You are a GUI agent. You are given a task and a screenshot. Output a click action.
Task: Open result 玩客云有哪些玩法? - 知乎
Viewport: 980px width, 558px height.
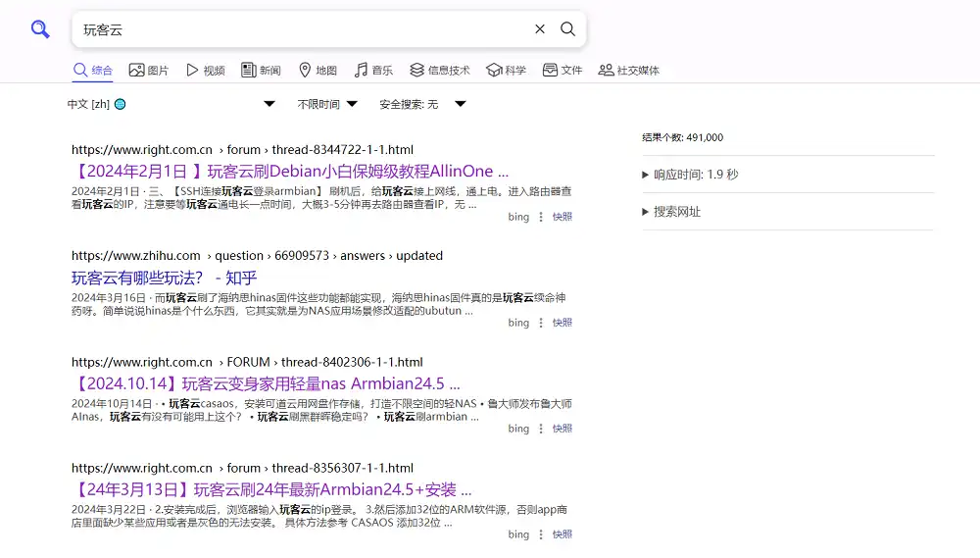tap(165, 278)
